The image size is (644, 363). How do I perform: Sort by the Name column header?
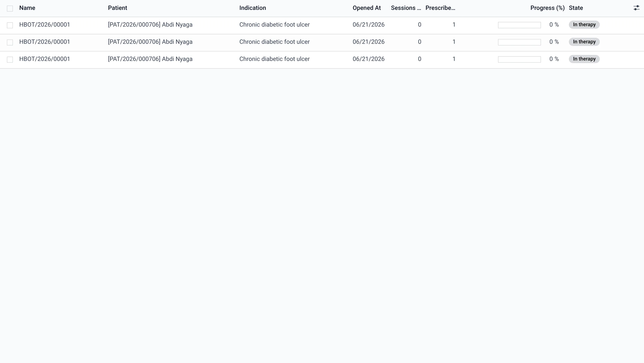(x=27, y=8)
